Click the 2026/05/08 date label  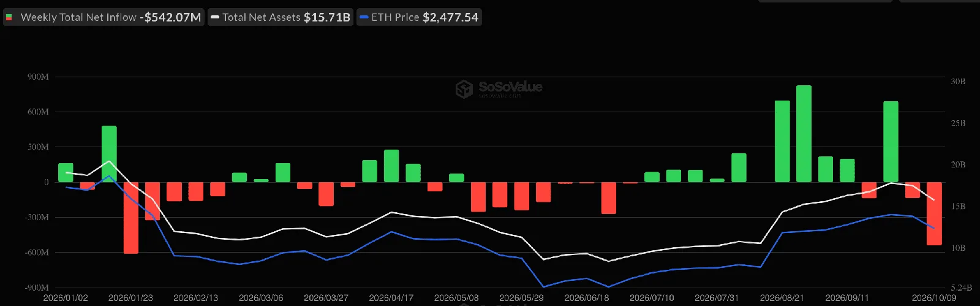pos(456,298)
